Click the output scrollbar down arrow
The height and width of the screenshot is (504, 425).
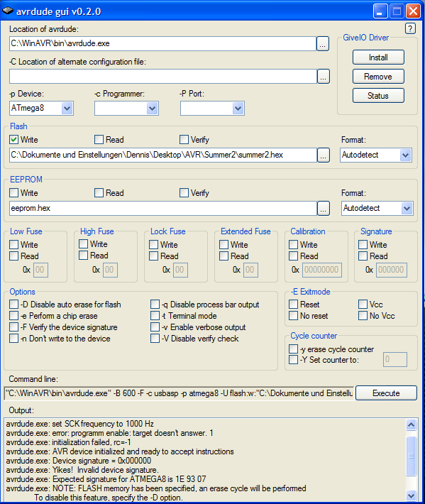click(x=412, y=495)
